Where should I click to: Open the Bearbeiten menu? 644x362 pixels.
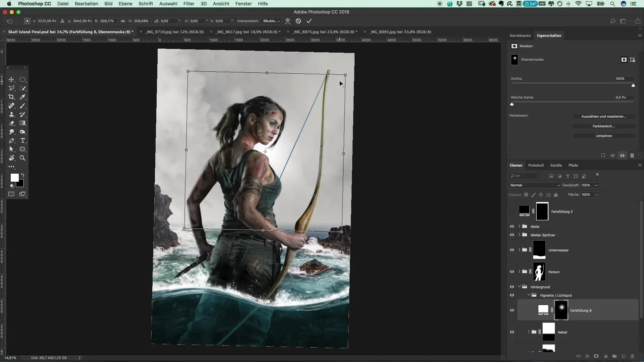(x=86, y=4)
